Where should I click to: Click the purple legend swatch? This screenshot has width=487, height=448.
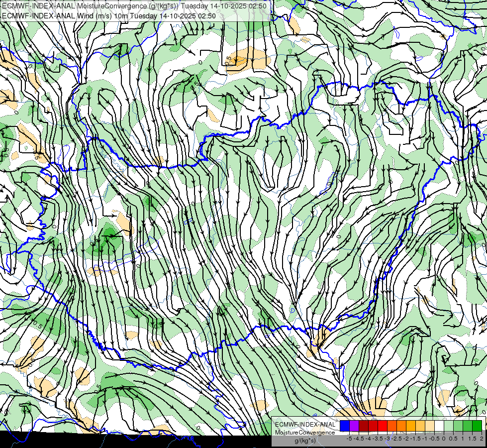pos(354,426)
